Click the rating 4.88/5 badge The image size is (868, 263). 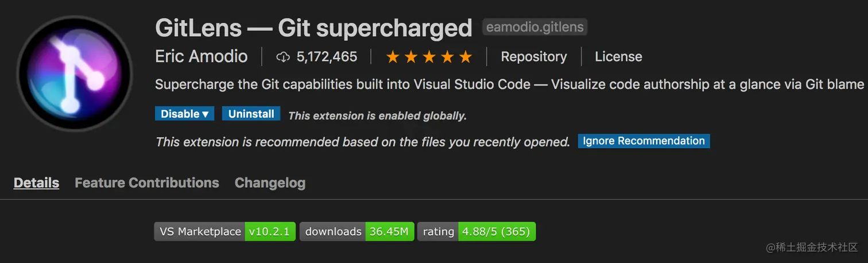click(476, 231)
